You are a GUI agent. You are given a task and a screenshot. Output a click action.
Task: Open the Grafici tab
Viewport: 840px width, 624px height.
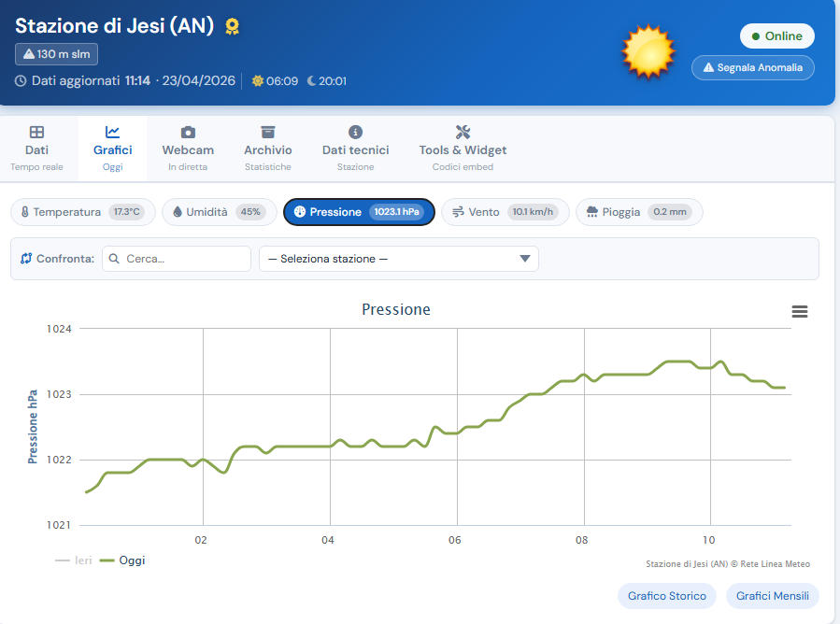coord(112,149)
